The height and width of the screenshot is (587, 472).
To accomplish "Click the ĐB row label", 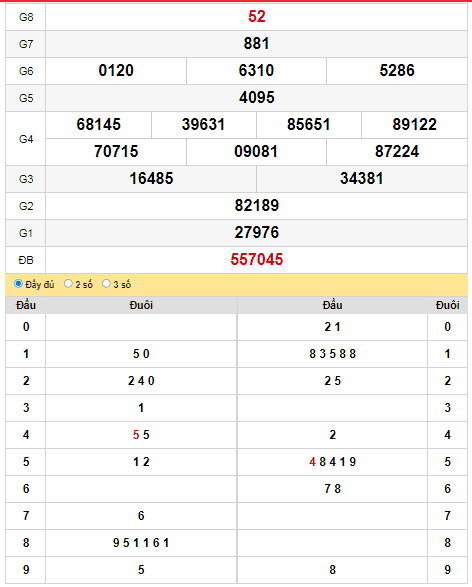I will 26,260.
